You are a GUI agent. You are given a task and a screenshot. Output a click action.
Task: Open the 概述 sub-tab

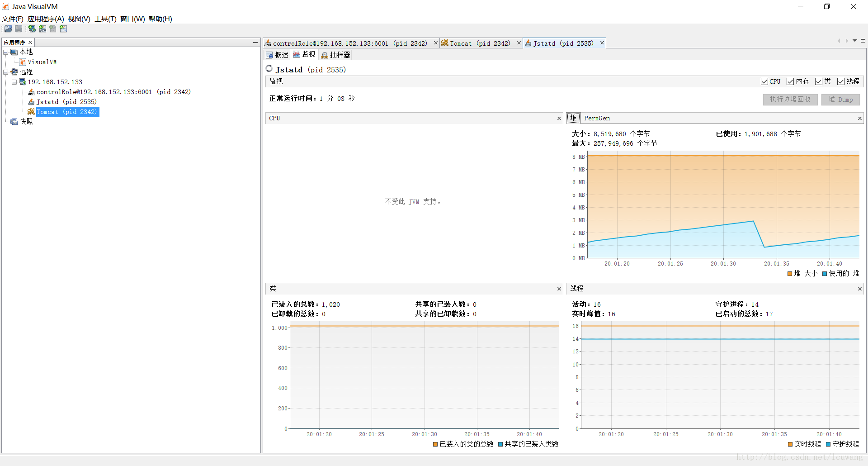click(277, 55)
